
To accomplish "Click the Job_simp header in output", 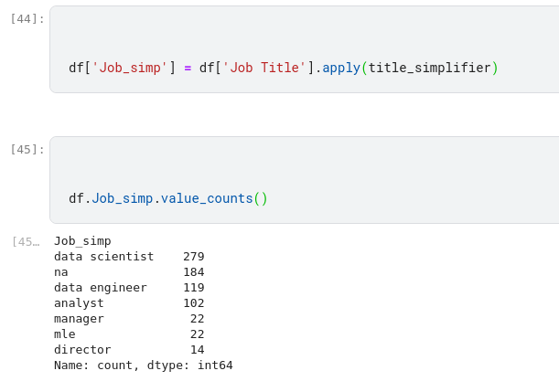I will coord(82,241).
